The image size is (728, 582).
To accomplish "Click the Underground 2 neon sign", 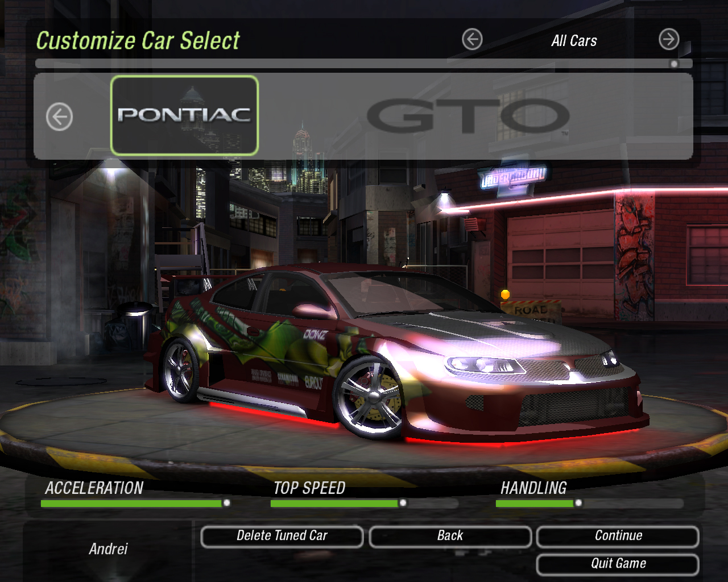I will (513, 177).
